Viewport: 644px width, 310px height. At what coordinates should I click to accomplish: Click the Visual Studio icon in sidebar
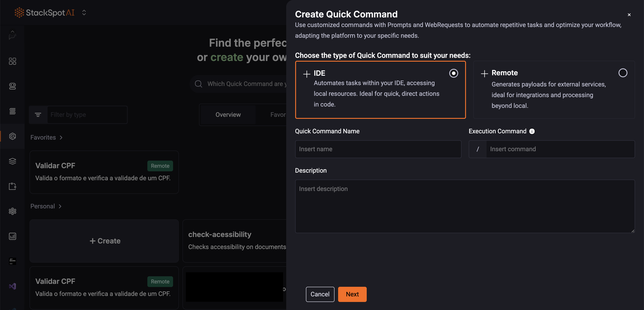tap(13, 286)
